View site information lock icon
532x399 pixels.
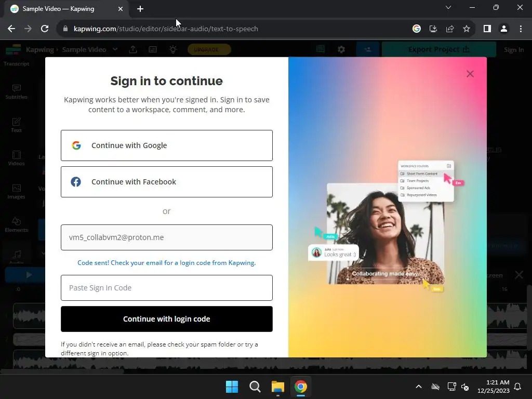coord(65,29)
